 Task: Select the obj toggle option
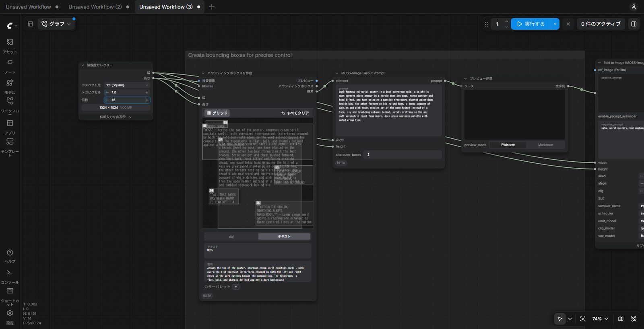pos(231,236)
